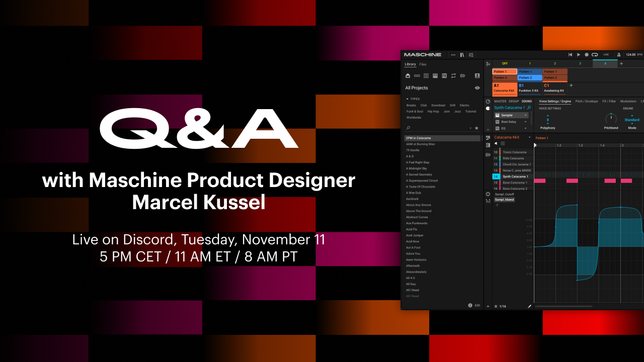Toggle loop mode in transport
Screen dimensions: 644x362
click(595, 54)
